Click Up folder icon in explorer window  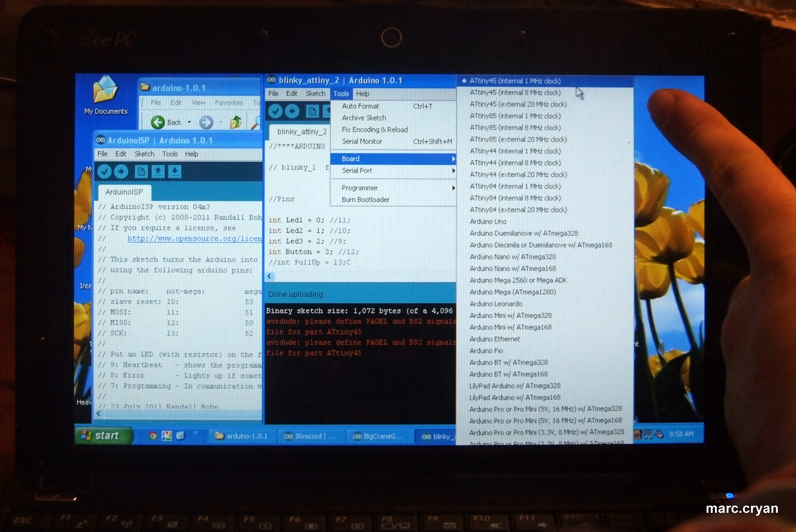[x=235, y=122]
